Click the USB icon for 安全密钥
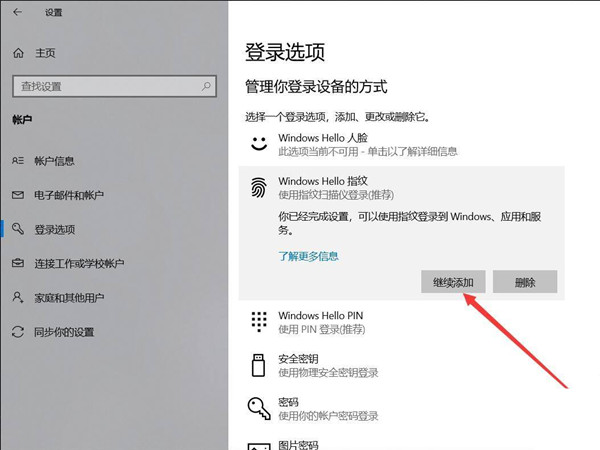Screen dimensions: 600x450 tap(259, 363)
